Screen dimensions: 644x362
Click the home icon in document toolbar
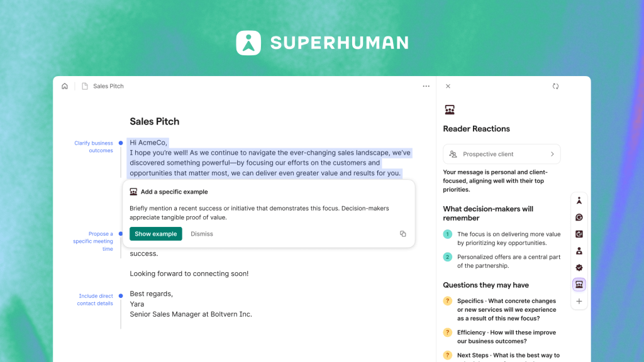pos(65,86)
